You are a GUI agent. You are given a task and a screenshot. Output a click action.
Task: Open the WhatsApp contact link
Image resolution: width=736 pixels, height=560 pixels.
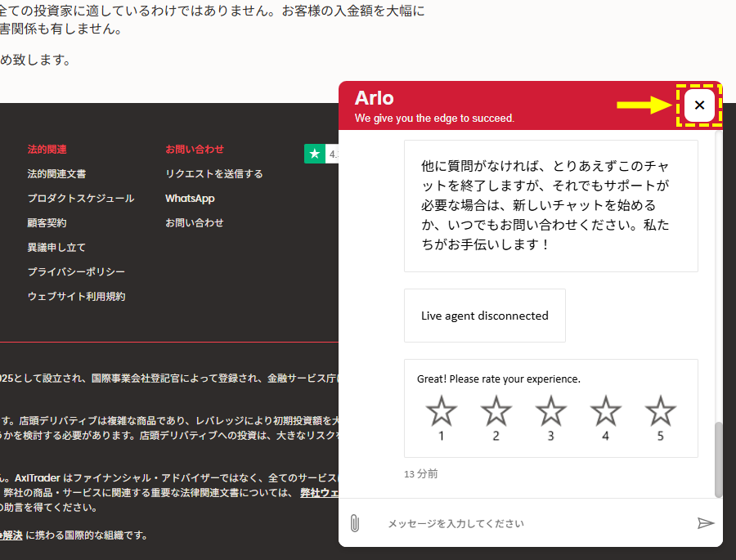tap(190, 199)
